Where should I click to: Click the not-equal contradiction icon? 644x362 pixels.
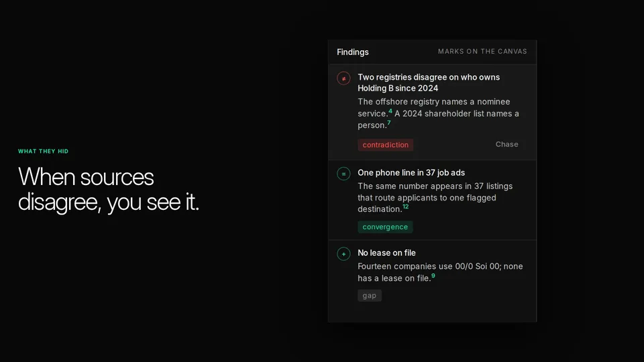coord(343,78)
